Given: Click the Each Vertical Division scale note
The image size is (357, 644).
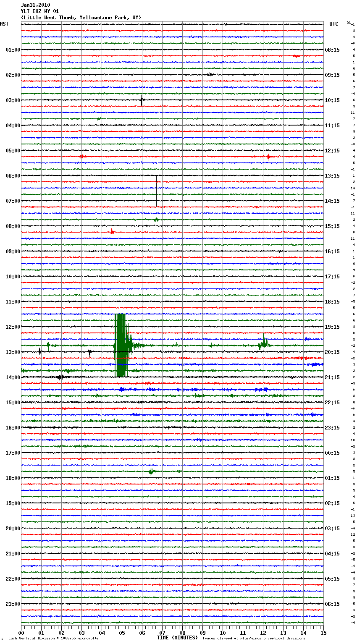Looking at the screenshot, I should click(x=53, y=639).
